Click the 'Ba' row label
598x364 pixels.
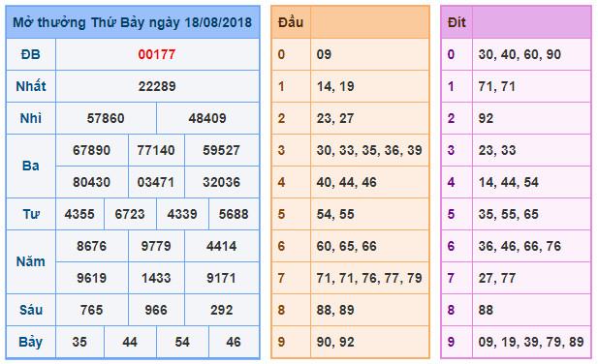(30, 166)
